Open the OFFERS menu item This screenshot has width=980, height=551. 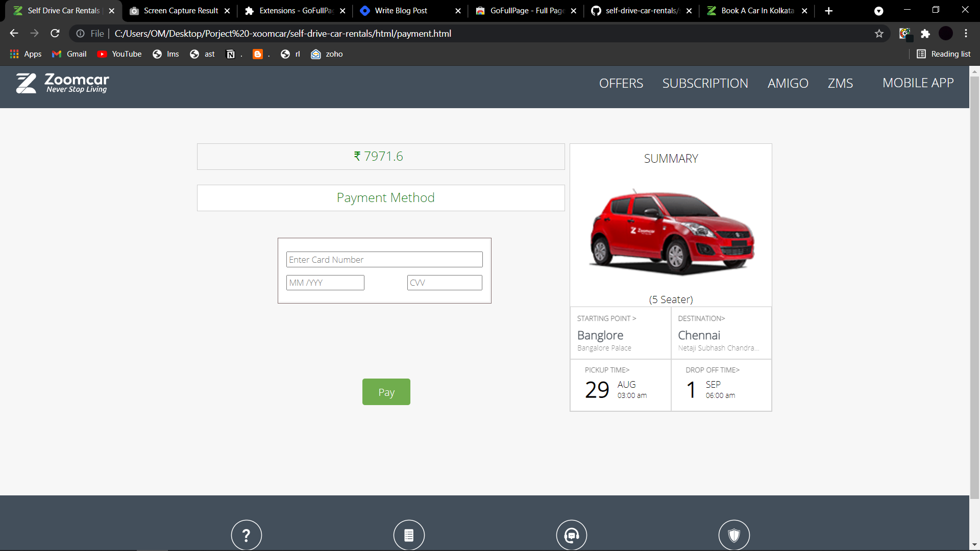[x=621, y=83]
